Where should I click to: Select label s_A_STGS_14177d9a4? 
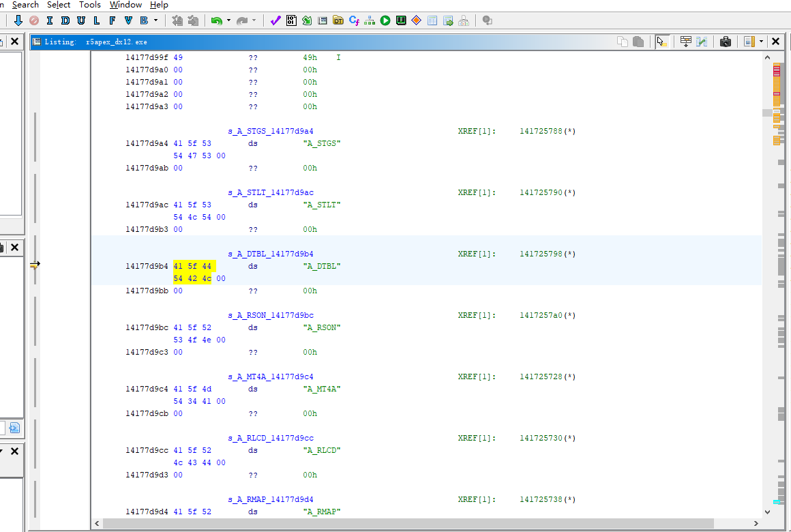tap(271, 131)
